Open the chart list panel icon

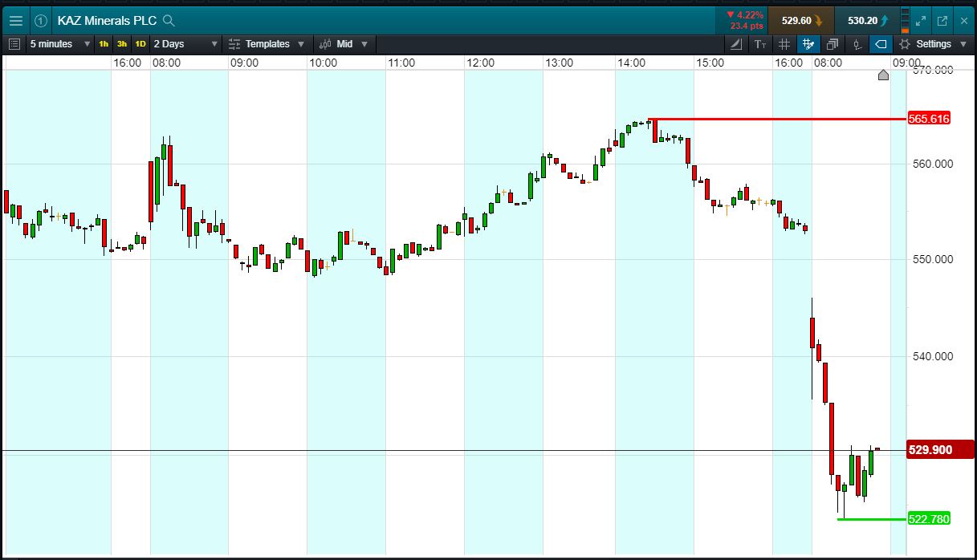coord(14,44)
